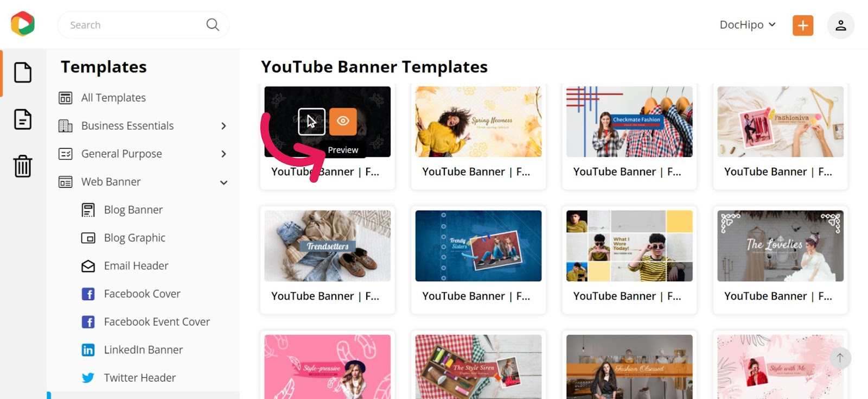Open the user profile icon

tap(840, 25)
